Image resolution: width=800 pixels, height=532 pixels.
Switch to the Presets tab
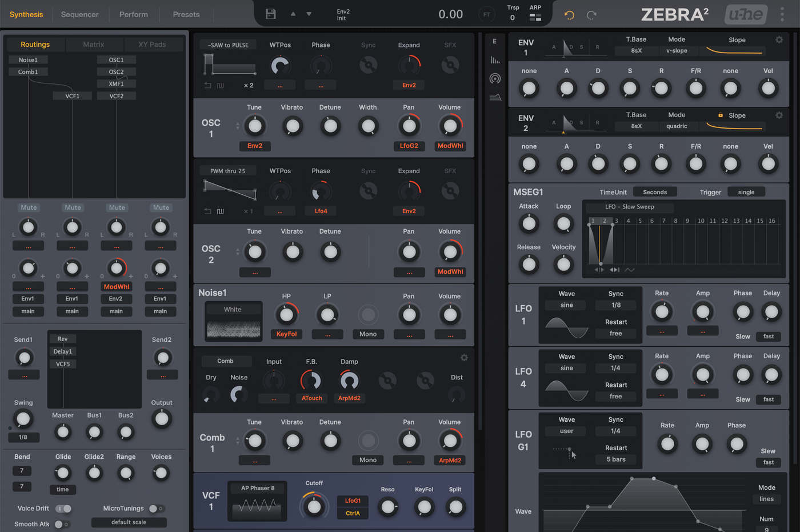click(186, 14)
